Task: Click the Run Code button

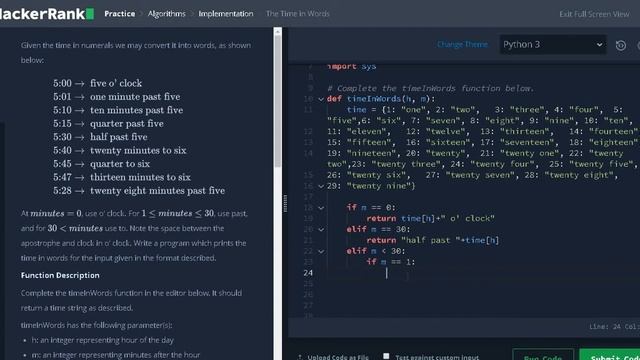Action: point(543,355)
